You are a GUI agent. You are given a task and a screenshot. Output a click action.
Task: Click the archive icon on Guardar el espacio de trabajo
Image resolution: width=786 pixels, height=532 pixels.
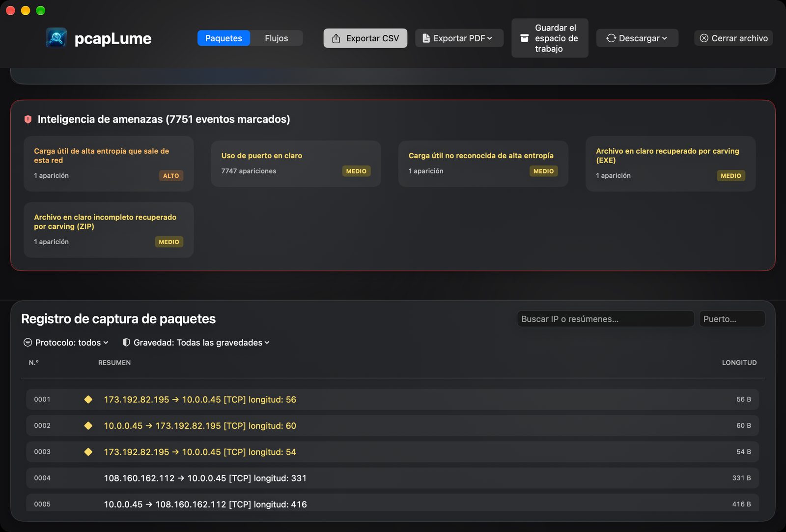click(525, 38)
